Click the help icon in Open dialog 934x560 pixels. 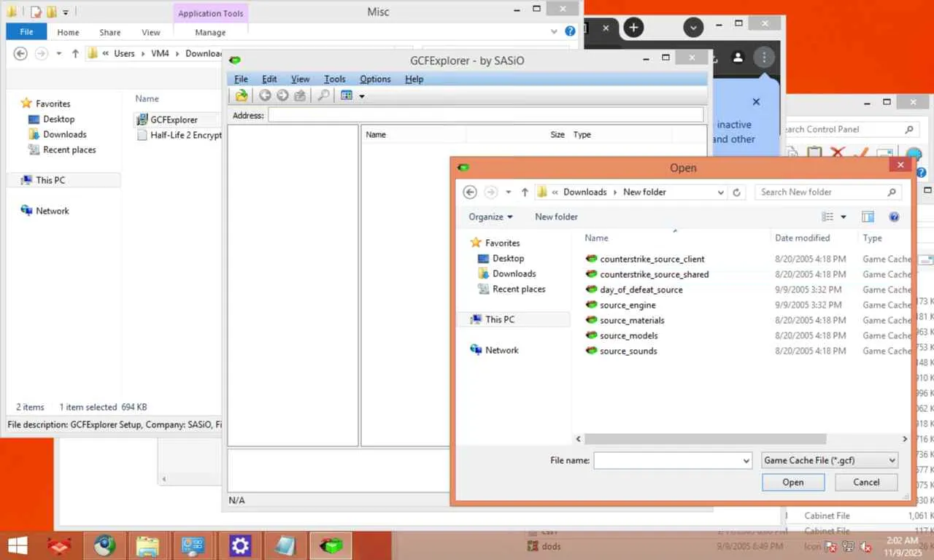[x=894, y=217]
